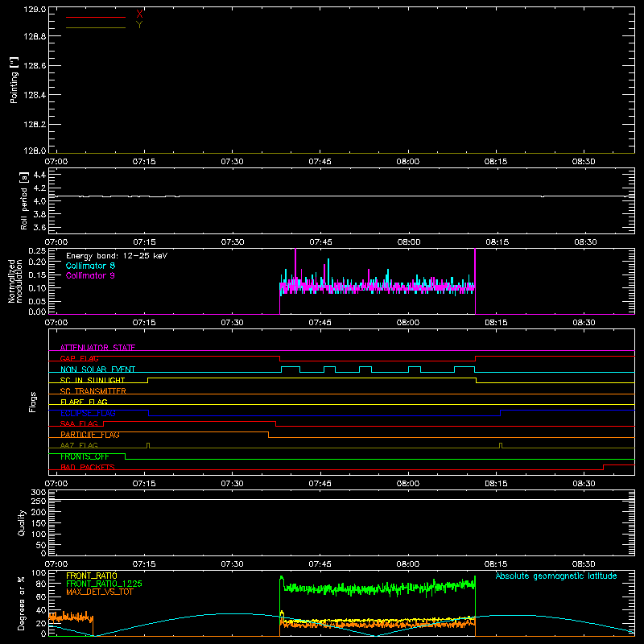Click the olive flag label above FRONTS_OFF

click(79, 446)
